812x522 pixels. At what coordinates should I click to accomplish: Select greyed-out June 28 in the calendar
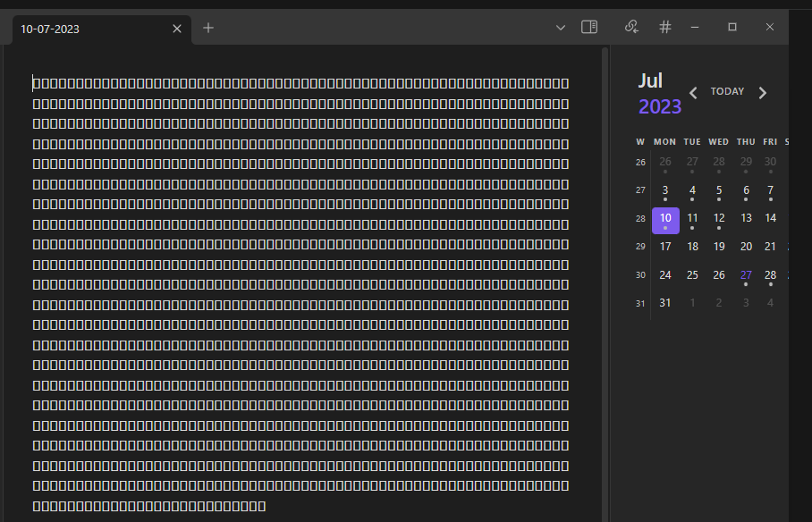(x=719, y=164)
